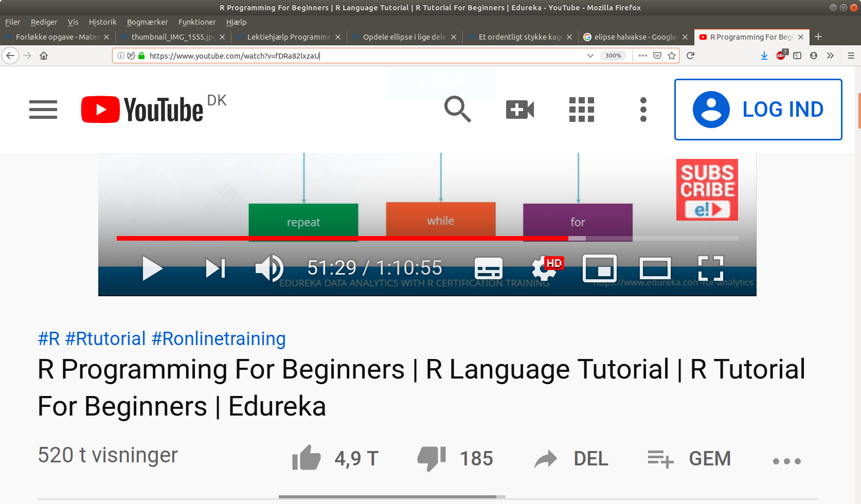Viewport: 861px width, 504px height.
Task: Open the create video camera icon
Action: [x=520, y=110]
